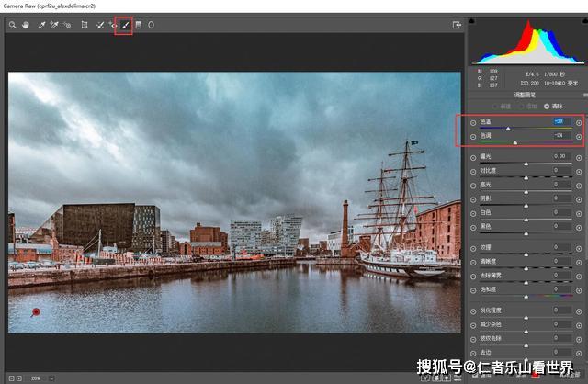Increase 减少杂色 with its plus icon
The width and height of the screenshot is (588, 384).
pyautogui.click(x=579, y=325)
